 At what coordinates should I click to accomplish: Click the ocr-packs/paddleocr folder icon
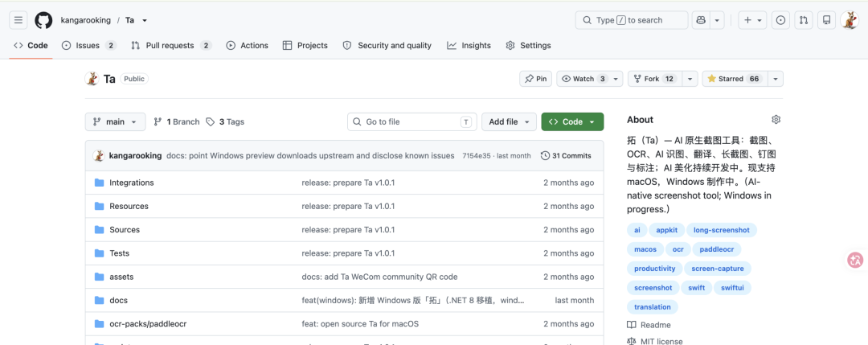pos(99,324)
